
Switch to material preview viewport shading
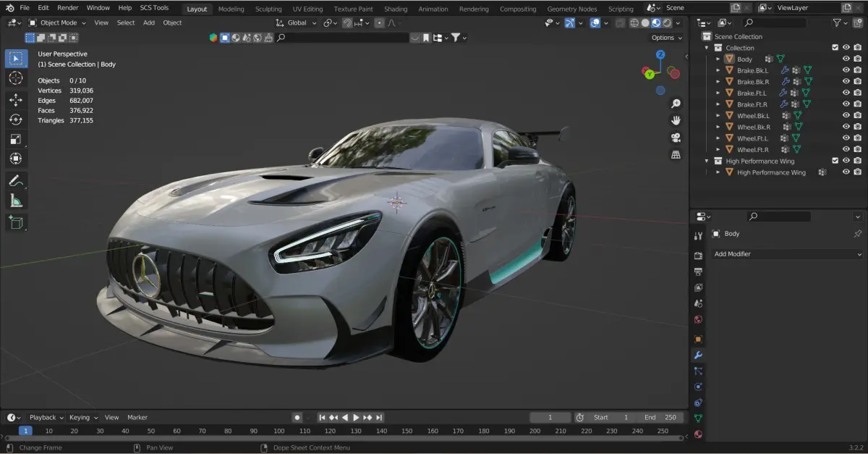tap(656, 22)
